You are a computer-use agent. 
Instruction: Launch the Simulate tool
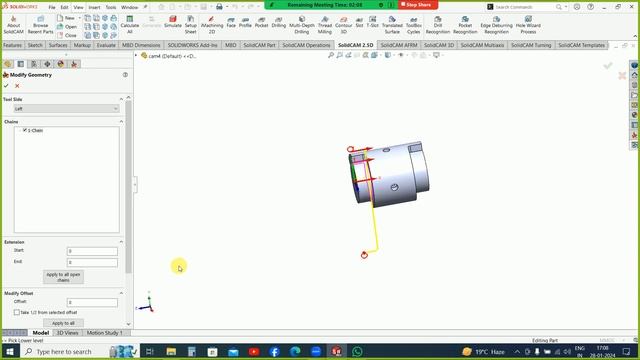click(173, 22)
